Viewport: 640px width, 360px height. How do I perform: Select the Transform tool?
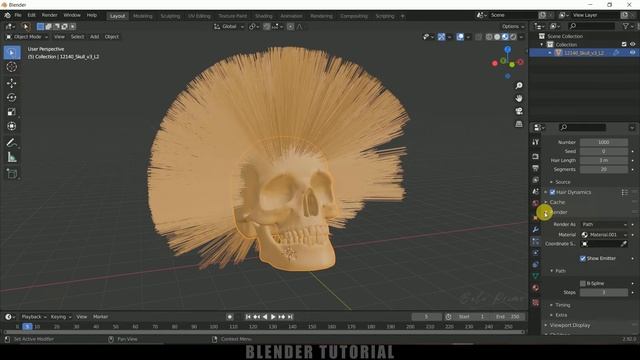tap(12, 126)
